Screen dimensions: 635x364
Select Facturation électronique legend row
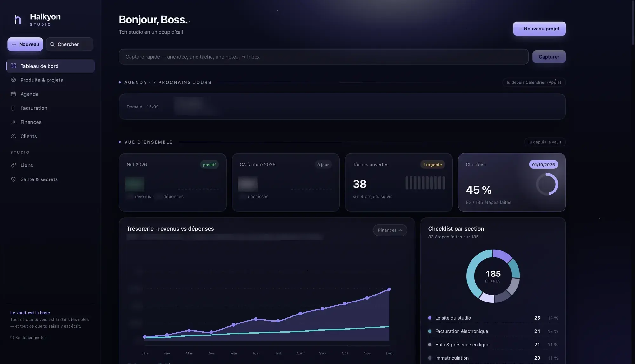(x=493, y=331)
